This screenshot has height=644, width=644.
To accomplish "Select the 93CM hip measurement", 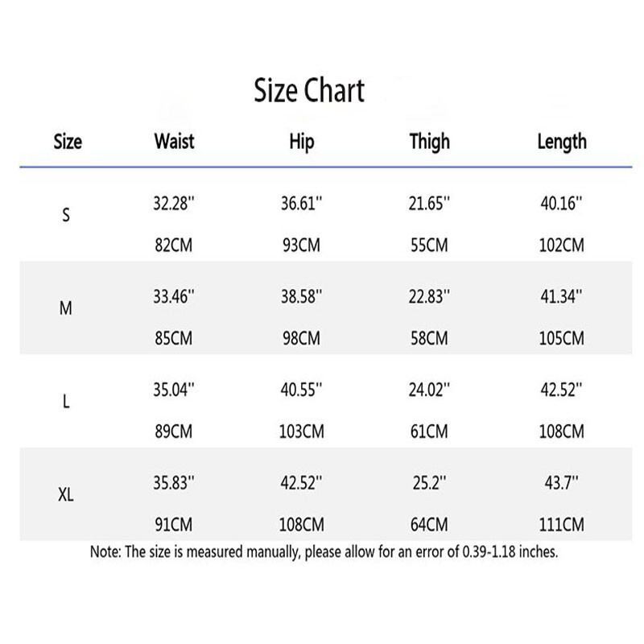I will click(x=301, y=246).
